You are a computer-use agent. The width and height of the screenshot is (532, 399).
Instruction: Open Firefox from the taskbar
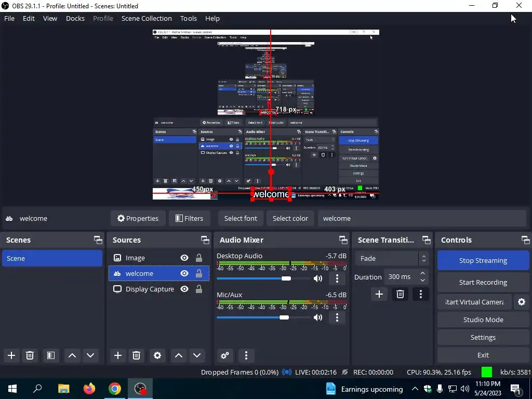pyautogui.click(x=89, y=389)
